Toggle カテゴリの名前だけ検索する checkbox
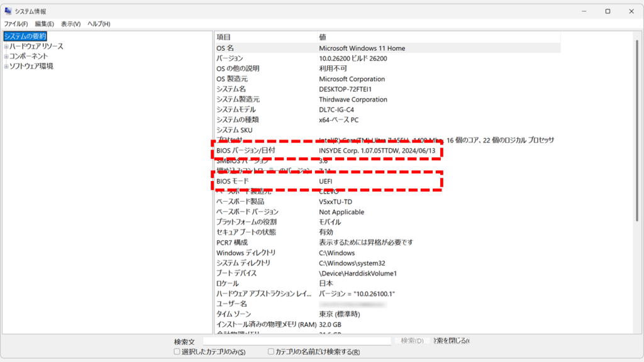This screenshot has height=362, width=644. pyautogui.click(x=271, y=352)
